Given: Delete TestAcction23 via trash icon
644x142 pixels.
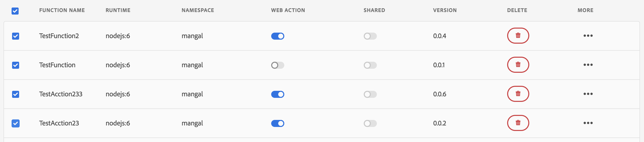Looking at the screenshot, I should click(518, 123).
